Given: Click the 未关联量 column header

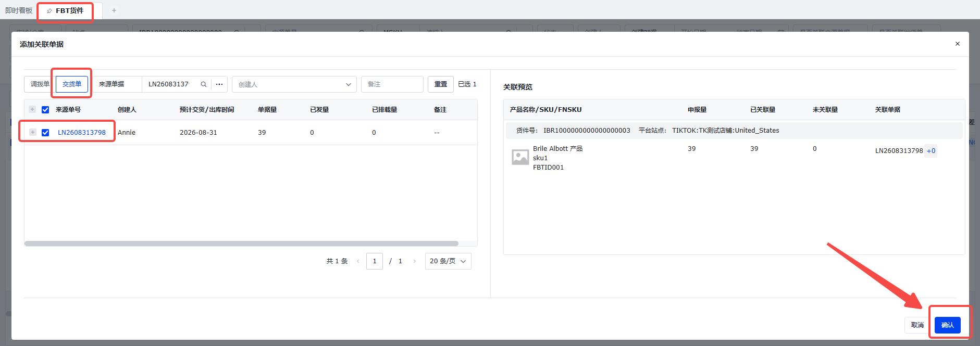Looking at the screenshot, I should 825,110.
